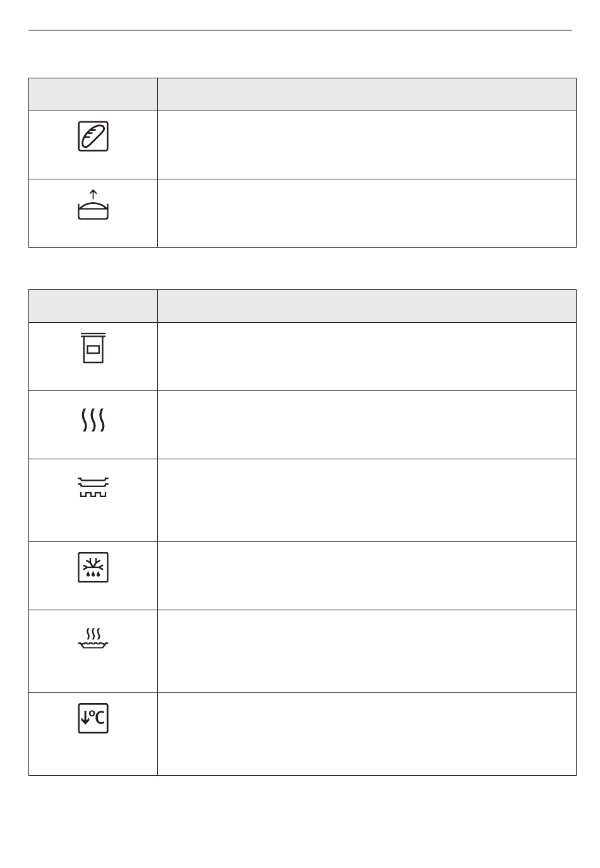The width and height of the screenshot is (600, 868).
Task: Click the grey header cell above the jar icon
Action: click(93, 306)
